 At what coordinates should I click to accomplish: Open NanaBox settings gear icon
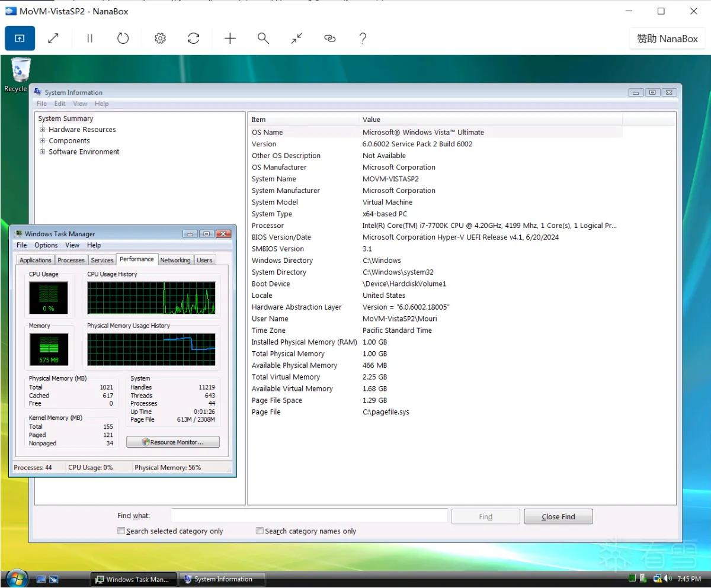160,38
